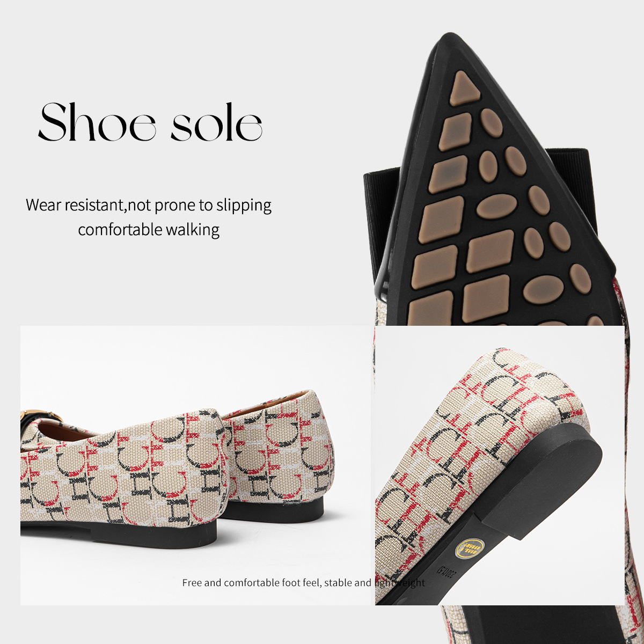
Task: Click the size number printed on the sole
Action: (x=447, y=571)
